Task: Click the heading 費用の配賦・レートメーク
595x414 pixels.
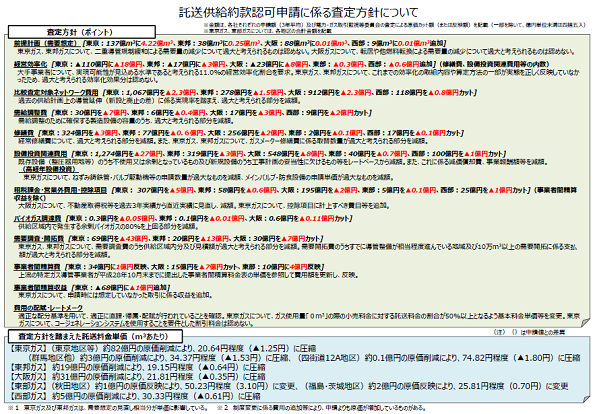Action: point(49,308)
